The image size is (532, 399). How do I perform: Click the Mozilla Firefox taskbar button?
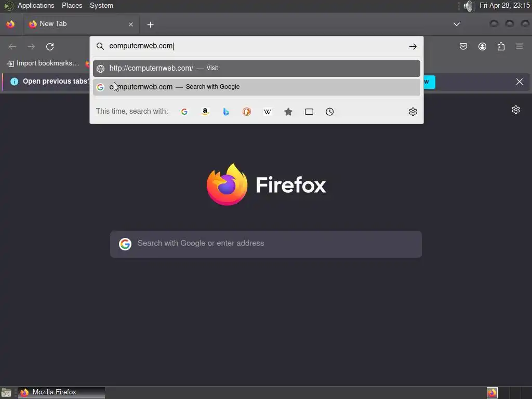pos(61,392)
